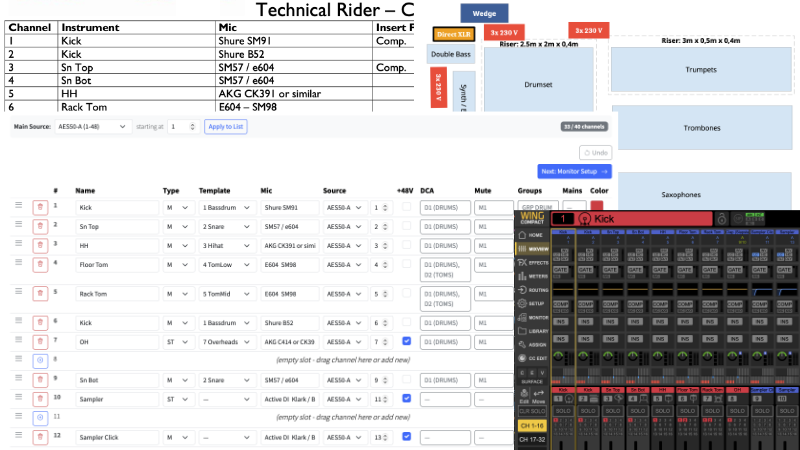Click the kick drum icon beside channel name

coord(585,219)
